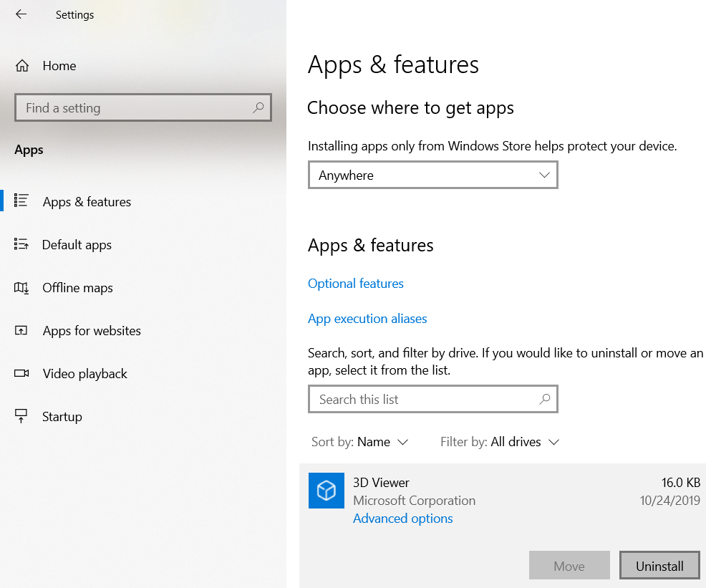Select the Apps for websites icon
The height and width of the screenshot is (588, 706).
tap(21, 330)
